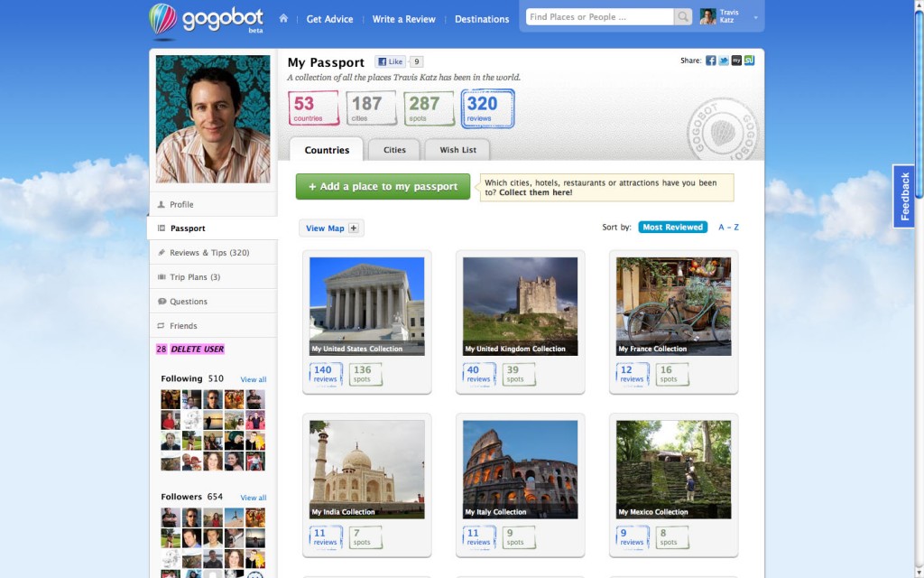This screenshot has width=924, height=578.
Task: Click the Find Places or People search box
Action: [599, 17]
